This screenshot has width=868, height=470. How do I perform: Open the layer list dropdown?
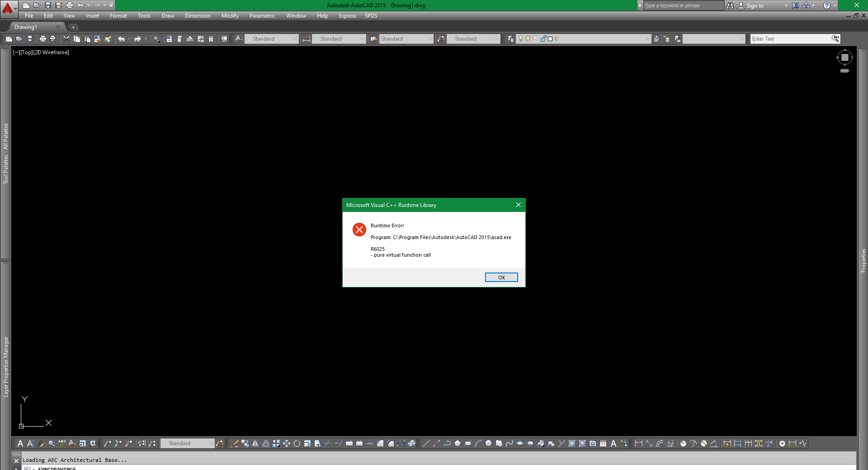(x=647, y=39)
